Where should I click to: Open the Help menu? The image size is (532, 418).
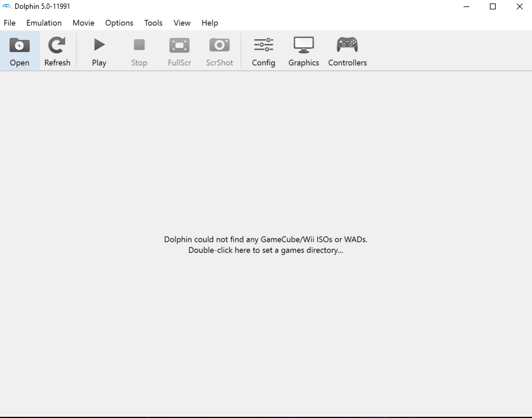210,23
